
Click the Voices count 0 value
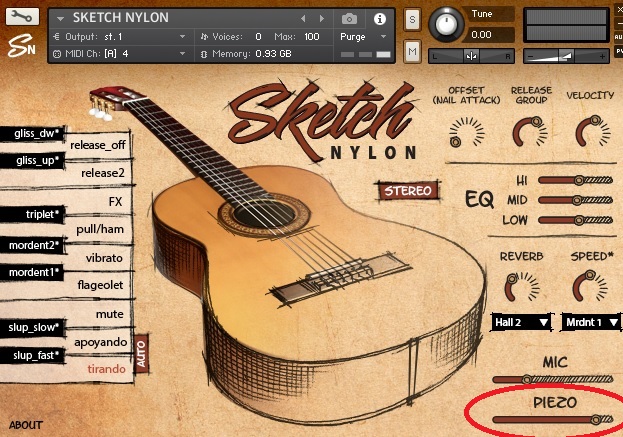pos(258,37)
